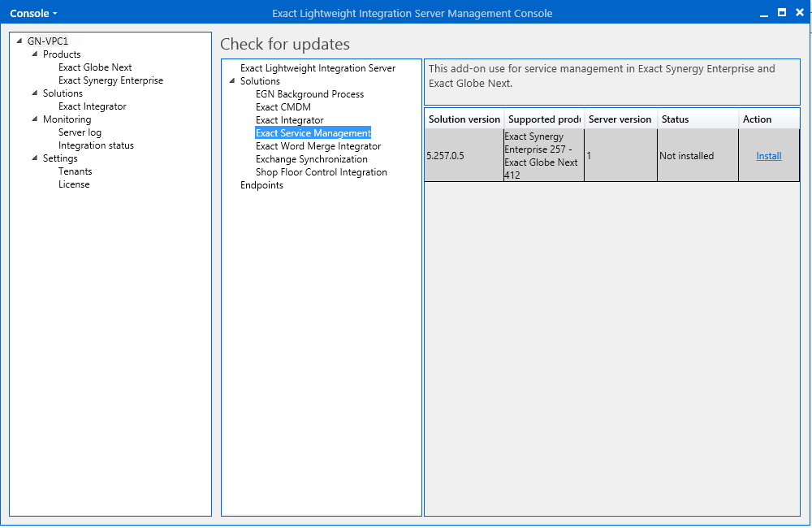The image size is (812, 528).
Task: Open Exact Integrator in left navigation
Action: point(93,106)
